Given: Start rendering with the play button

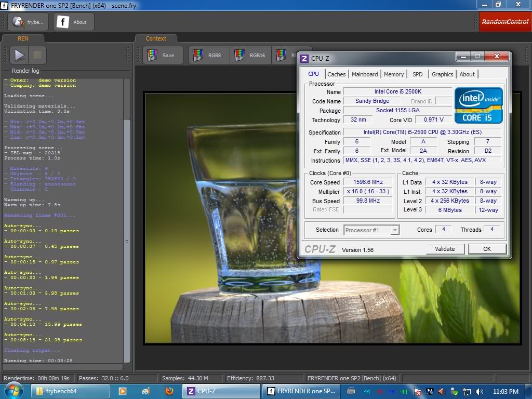Looking at the screenshot, I should click(x=19, y=55).
